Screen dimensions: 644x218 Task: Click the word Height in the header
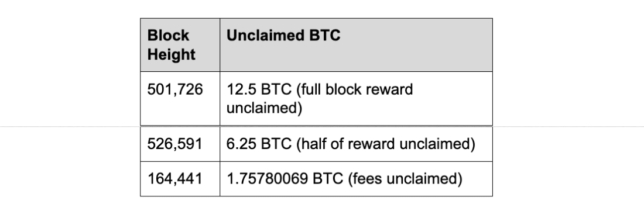(172, 54)
